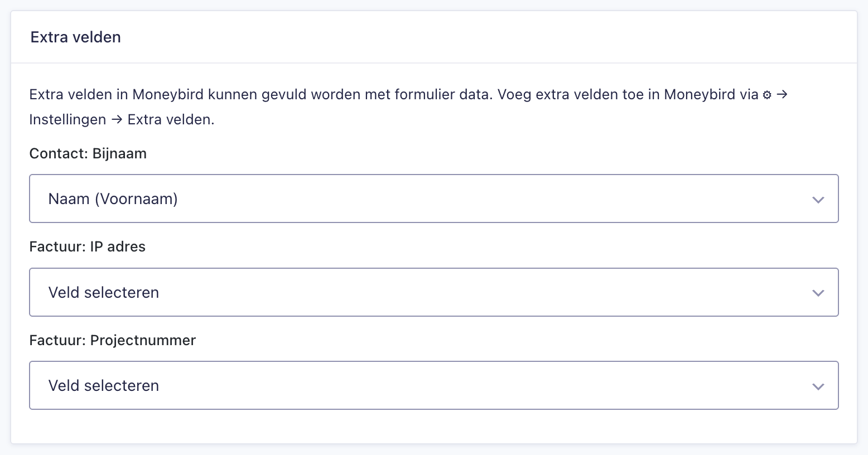The height and width of the screenshot is (455, 868).
Task: Click the chevron on the Factuur: IP adres dropdown
Action: pyautogui.click(x=818, y=293)
